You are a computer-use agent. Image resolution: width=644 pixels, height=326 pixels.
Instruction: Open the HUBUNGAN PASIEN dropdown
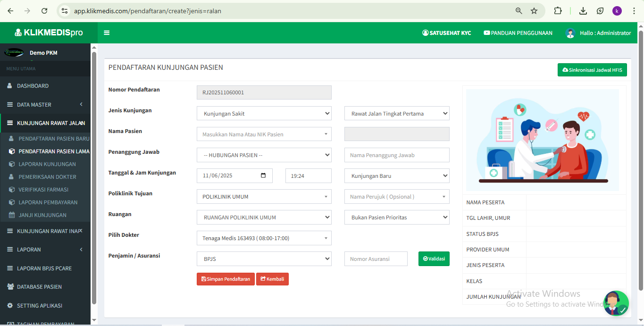pos(264,155)
